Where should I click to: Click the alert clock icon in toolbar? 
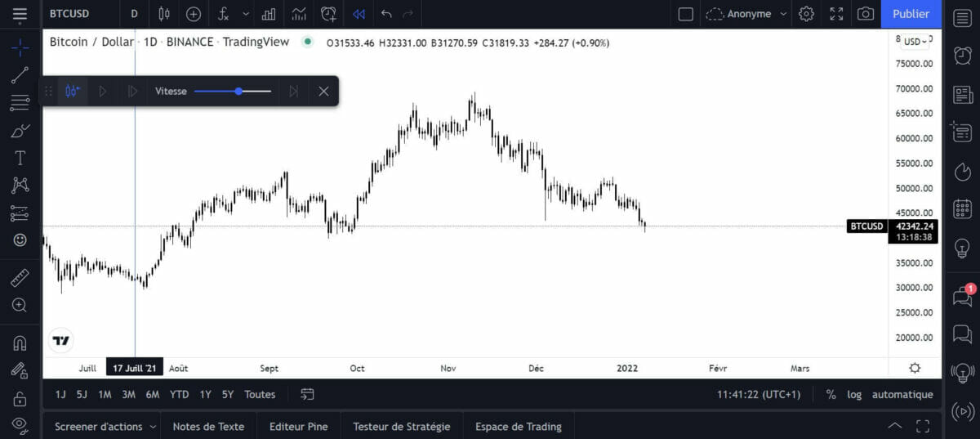(x=328, y=14)
